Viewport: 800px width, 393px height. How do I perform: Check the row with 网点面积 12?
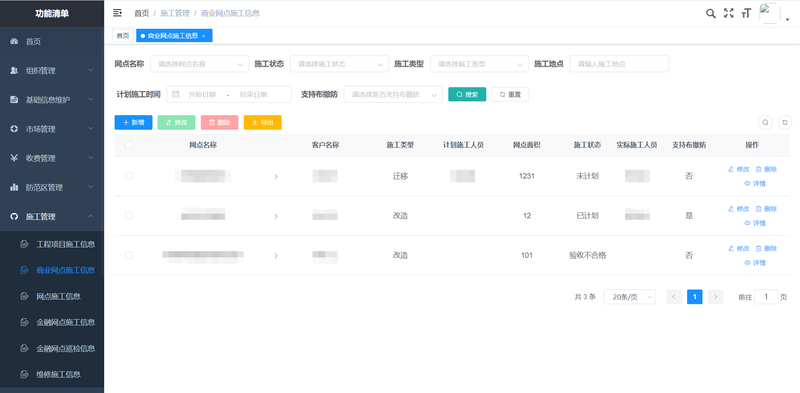click(129, 216)
